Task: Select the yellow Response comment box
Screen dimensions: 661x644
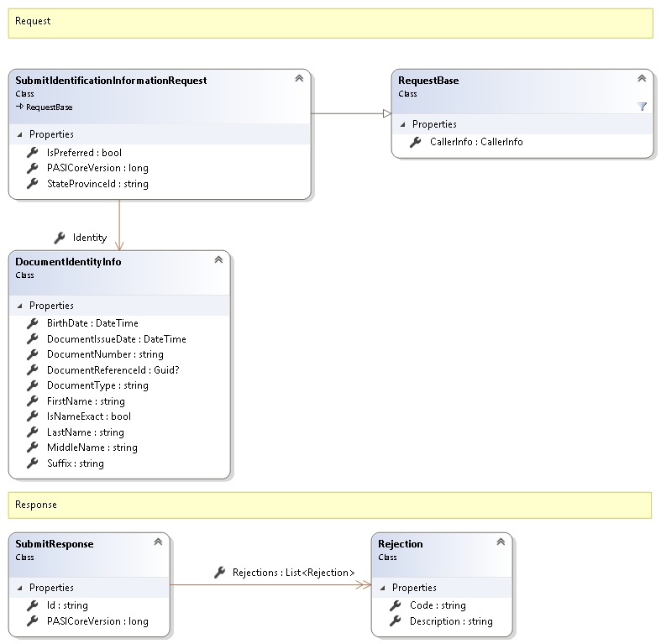Action: point(330,505)
